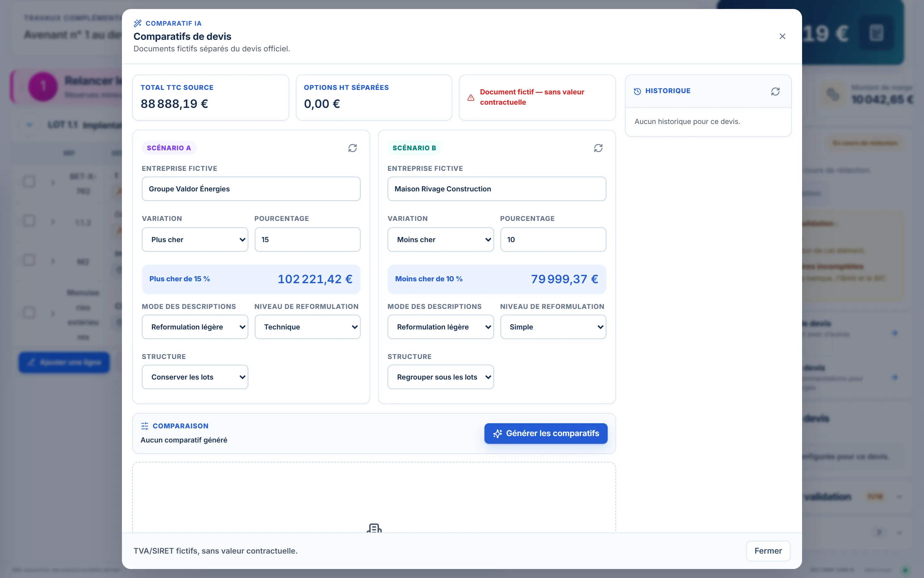Viewport: 924px width, 578px height.
Task: Regenerate Scénario B with refresh icon
Action: pyautogui.click(x=598, y=148)
